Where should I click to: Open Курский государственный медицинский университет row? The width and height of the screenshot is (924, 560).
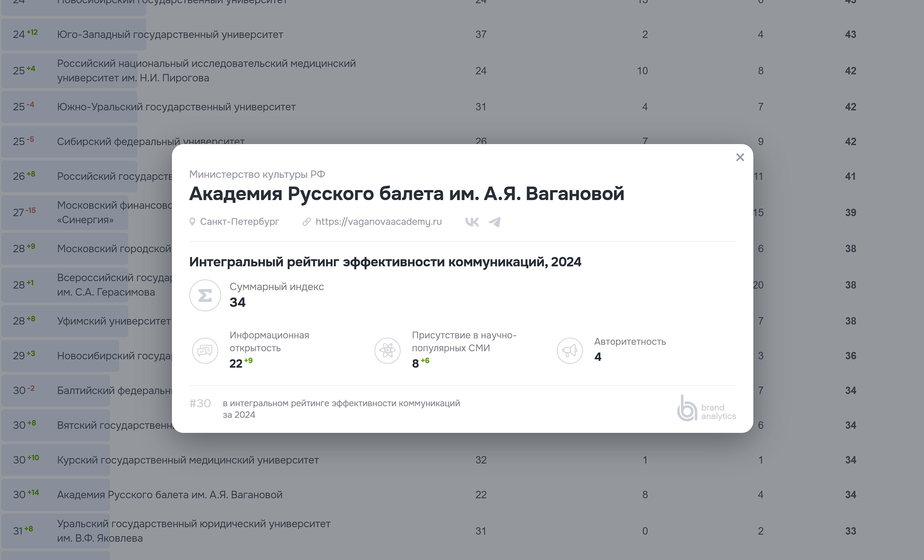tap(462, 460)
